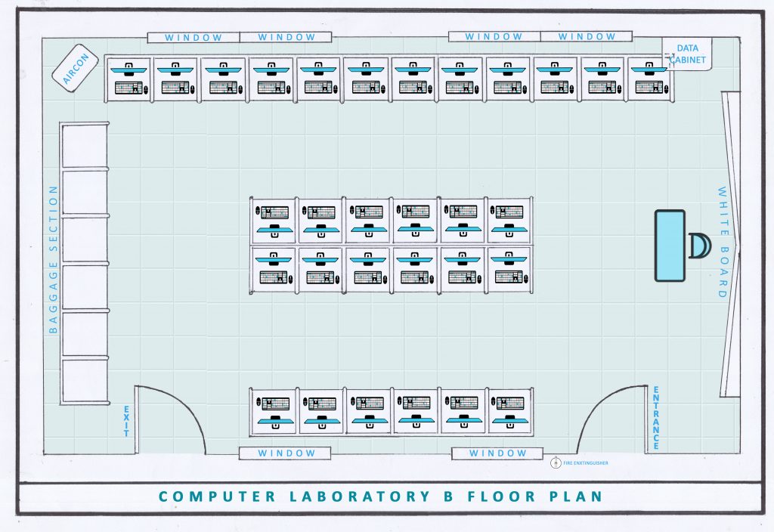Select the leftmost workstation in the bottom row
This screenshot has width=774, height=532.
tap(274, 411)
